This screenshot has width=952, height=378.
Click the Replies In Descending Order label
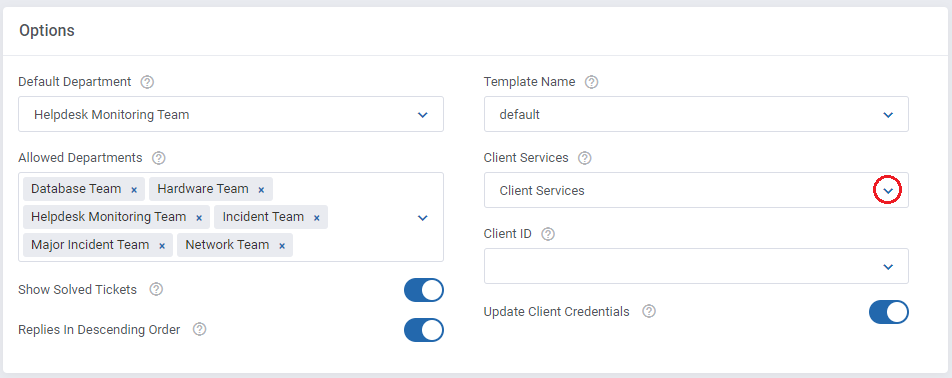pos(100,329)
